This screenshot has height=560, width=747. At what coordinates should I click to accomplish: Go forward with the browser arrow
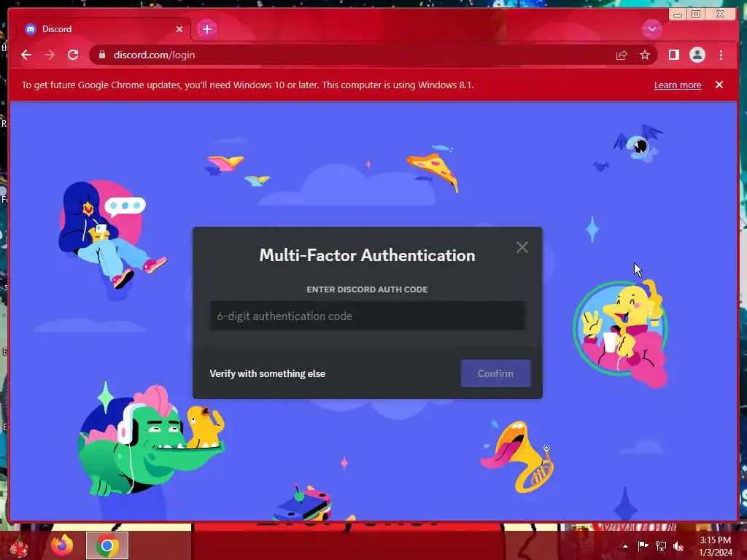pos(50,55)
